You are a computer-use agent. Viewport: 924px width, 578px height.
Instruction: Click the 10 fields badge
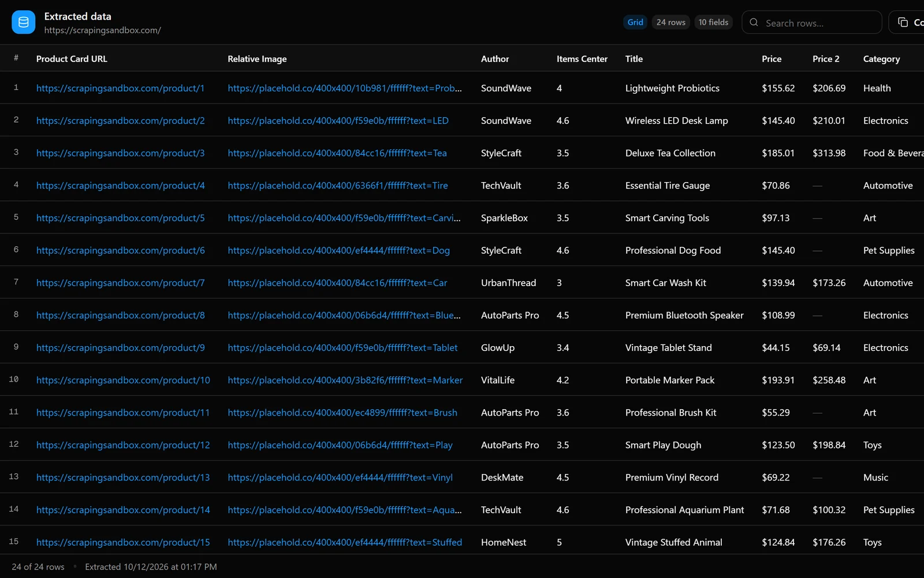tap(713, 23)
